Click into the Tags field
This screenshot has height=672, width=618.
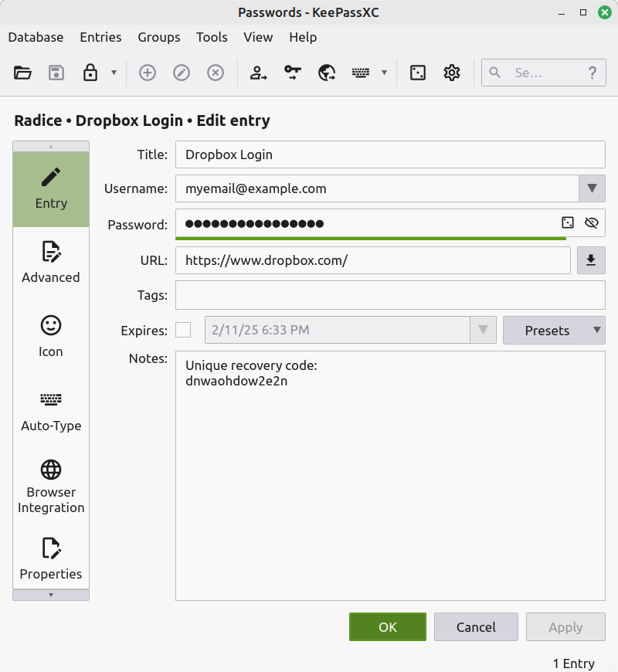(390, 295)
